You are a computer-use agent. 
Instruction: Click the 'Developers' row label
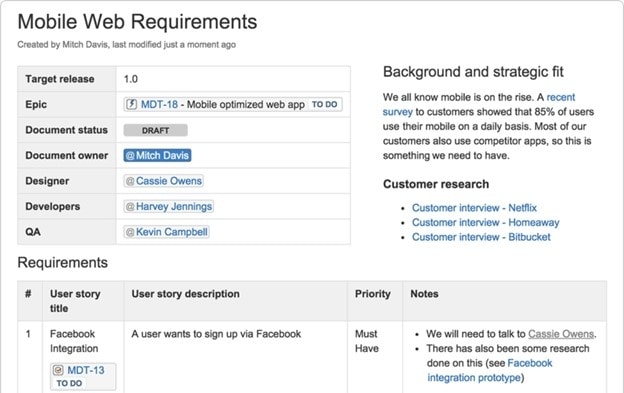click(53, 206)
